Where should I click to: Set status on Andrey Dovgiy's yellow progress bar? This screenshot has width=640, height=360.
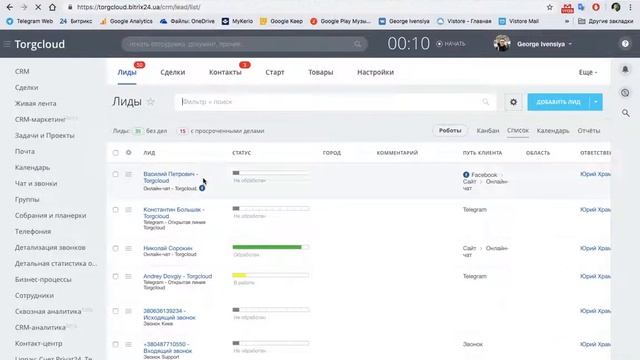coord(271,275)
